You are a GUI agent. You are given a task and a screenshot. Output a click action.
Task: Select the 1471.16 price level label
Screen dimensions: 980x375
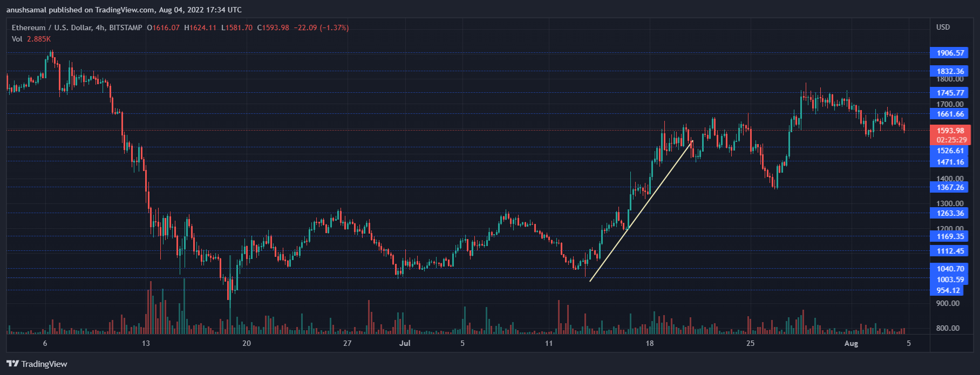point(950,162)
